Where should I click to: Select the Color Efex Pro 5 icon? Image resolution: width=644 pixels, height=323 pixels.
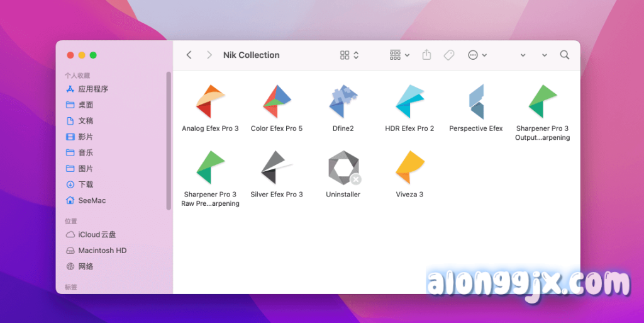(277, 102)
